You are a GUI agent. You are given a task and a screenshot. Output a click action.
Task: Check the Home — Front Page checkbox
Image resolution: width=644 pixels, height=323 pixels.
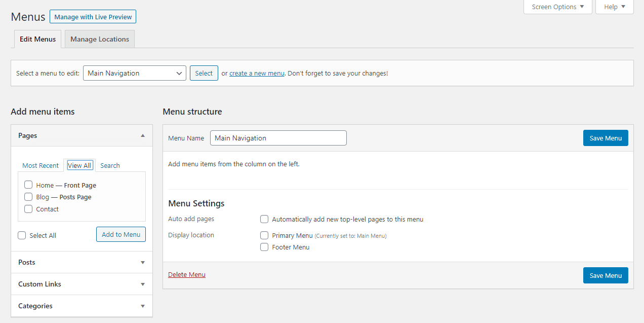(x=28, y=185)
